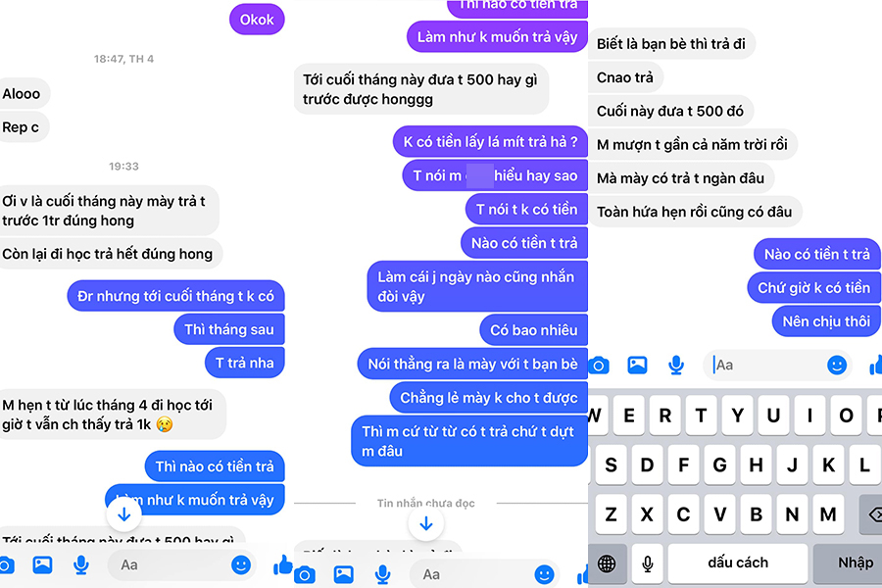This screenshot has width=882, height=588.
Task: Open the emoji picker in the focused message field
Action: [837, 366]
